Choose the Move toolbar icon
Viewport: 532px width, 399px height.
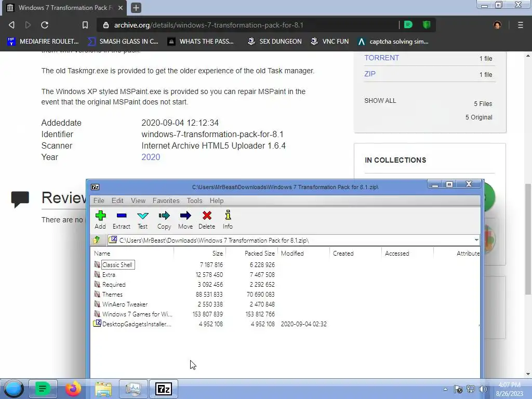pyautogui.click(x=185, y=220)
